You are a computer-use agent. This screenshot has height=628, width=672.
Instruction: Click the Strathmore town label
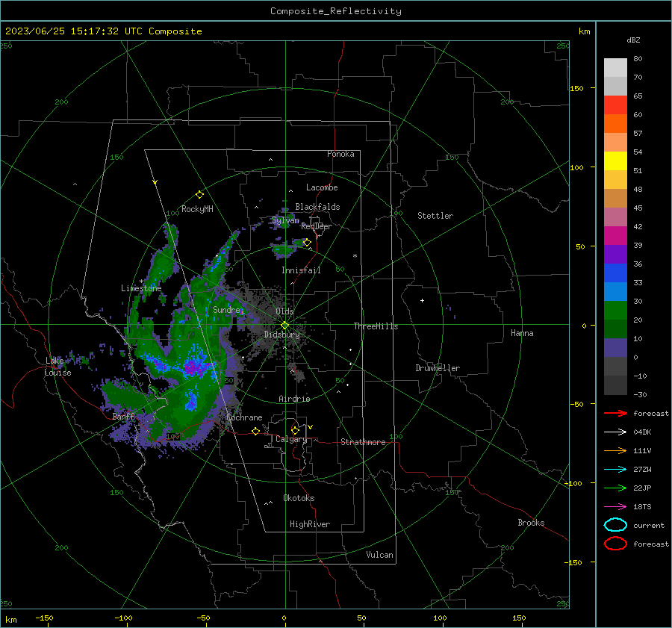[x=363, y=442]
